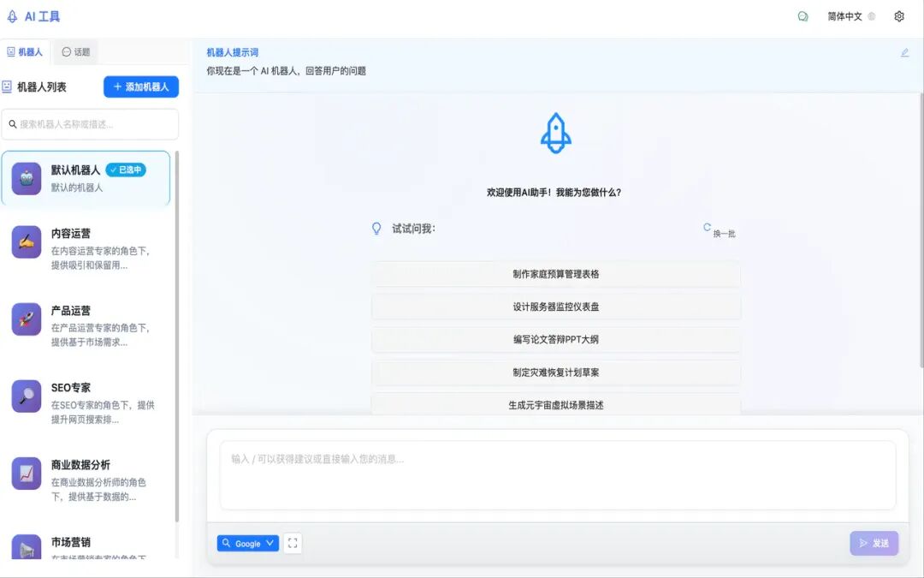The height and width of the screenshot is (578, 924).
Task: Click the lightbulb icon beside 试试问我
Action: (376, 229)
